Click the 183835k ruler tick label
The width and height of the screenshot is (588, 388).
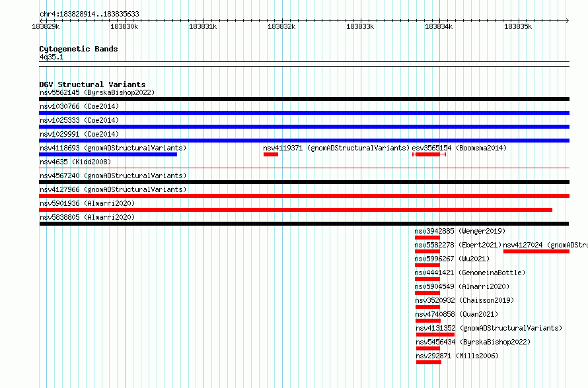click(x=518, y=27)
